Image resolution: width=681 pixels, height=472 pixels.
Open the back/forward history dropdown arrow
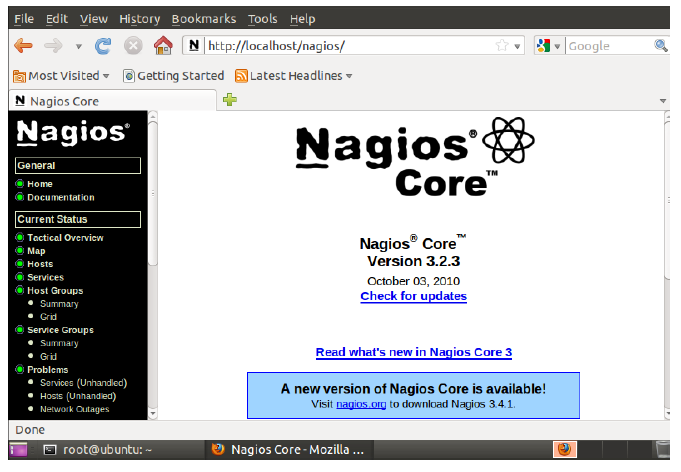pos(79,46)
